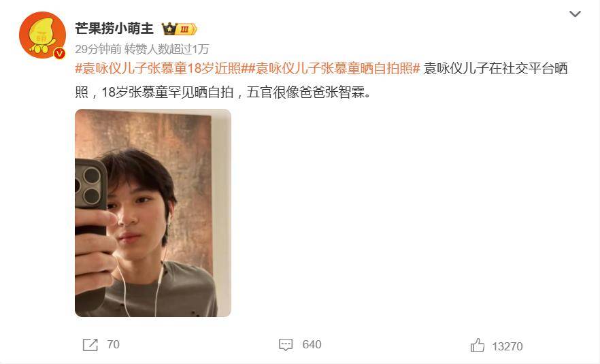Open the username 芒果捞小萌主 link
This screenshot has width=600, height=364.
coord(114,29)
